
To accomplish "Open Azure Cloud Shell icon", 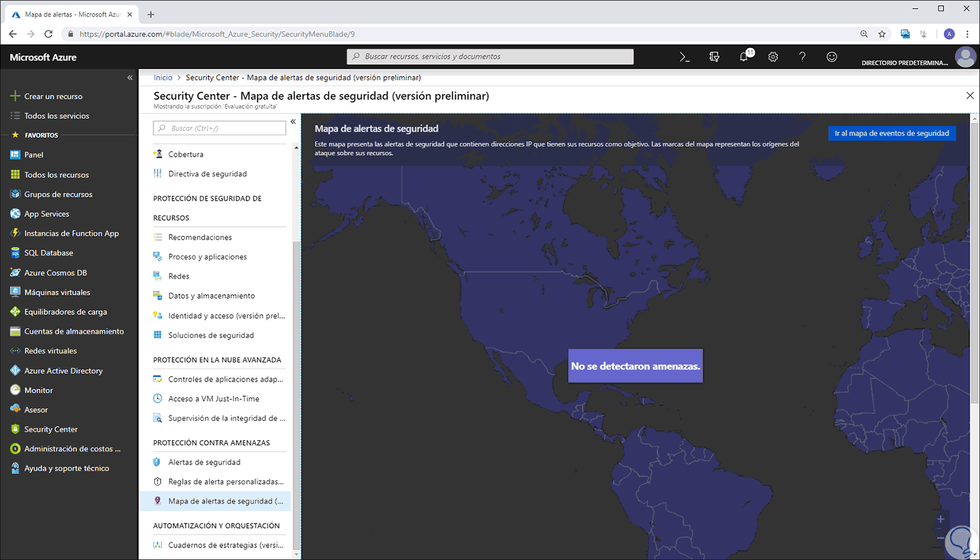I will point(684,57).
